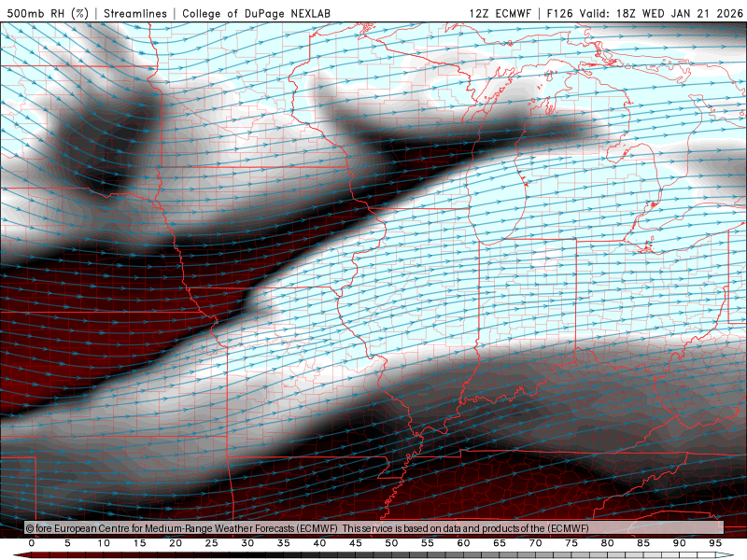Screen dimensions: 747x560
Task: Select the "Streamlines" label in header
Action: coord(135,13)
